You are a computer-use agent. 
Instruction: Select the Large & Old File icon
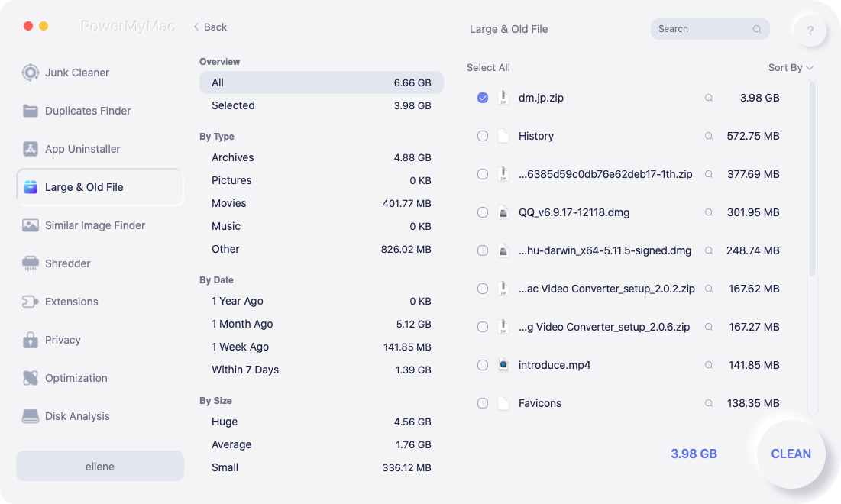pos(31,187)
